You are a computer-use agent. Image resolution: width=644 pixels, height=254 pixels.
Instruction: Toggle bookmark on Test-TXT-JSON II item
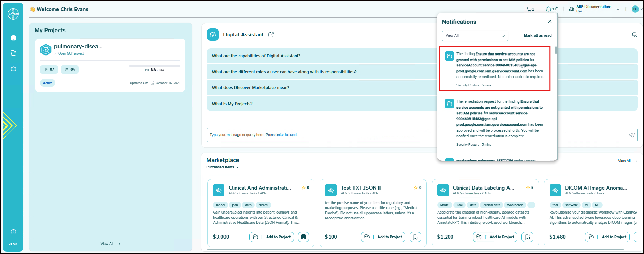pyautogui.click(x=415, y=237)
